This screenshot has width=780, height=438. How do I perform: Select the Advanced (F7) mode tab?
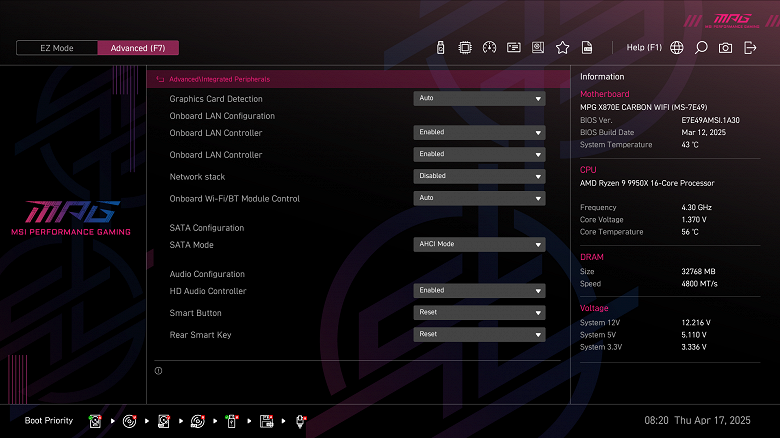tap(138, 48)
